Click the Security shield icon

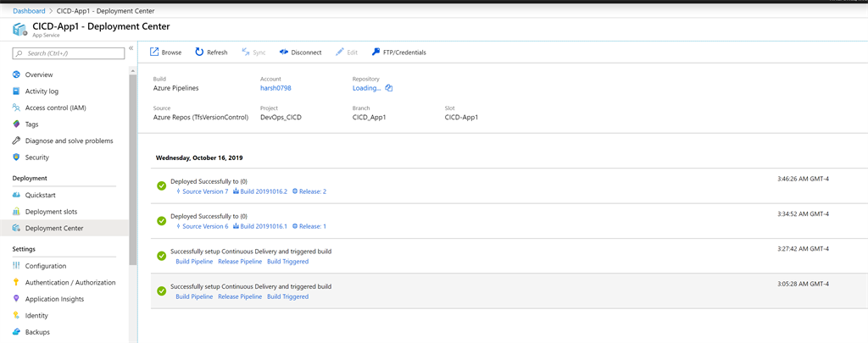point(16,158)
